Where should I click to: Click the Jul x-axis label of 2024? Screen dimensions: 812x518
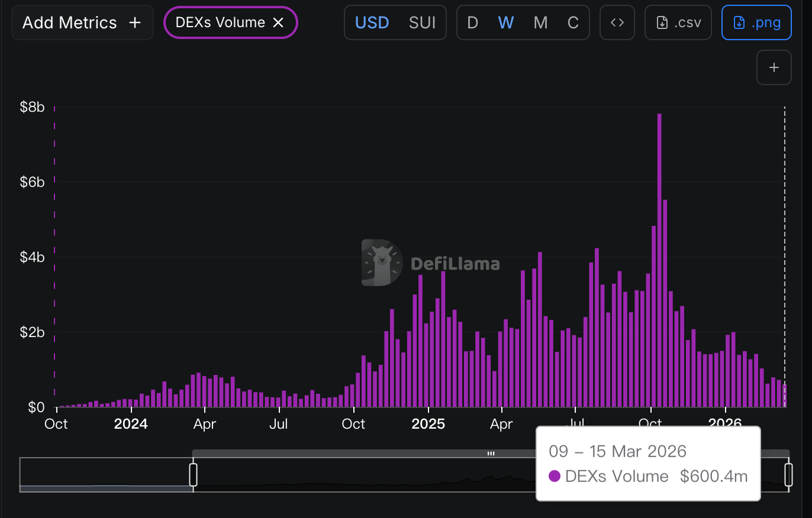tap(279, 424)
